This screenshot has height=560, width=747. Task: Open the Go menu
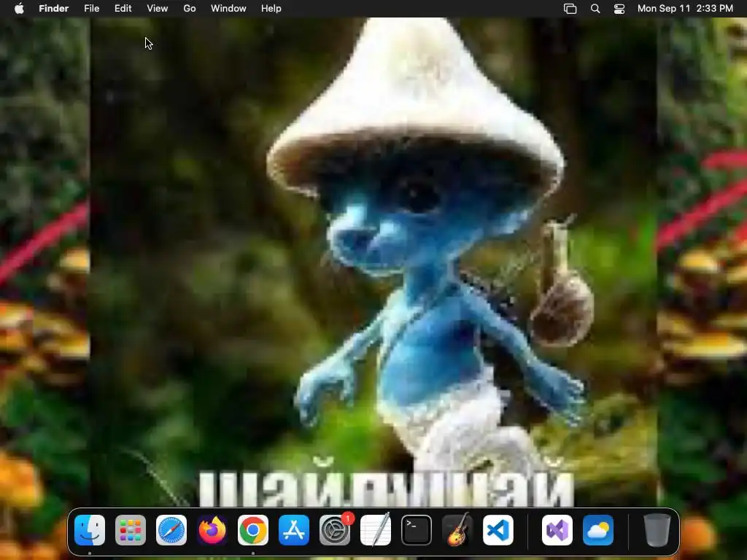[190, 9]
